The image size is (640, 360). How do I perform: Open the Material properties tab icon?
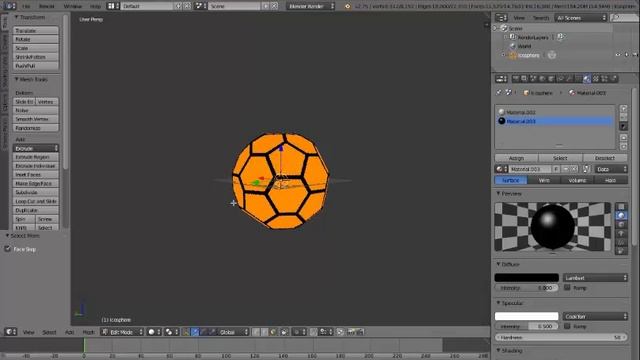(587, 79)
